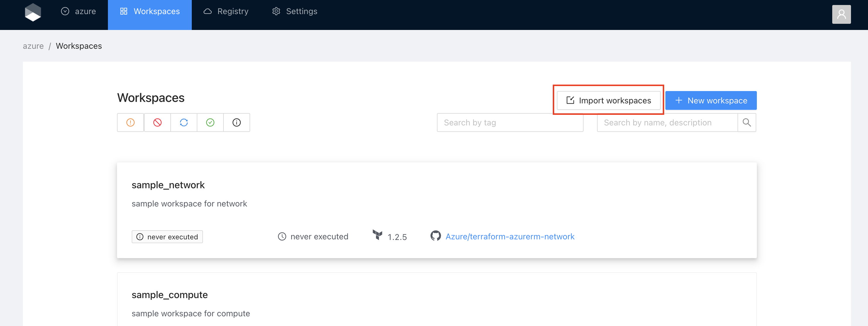Open the Settings menu item
This screenshot has width=868, height=326.
(x=294, y=11)
